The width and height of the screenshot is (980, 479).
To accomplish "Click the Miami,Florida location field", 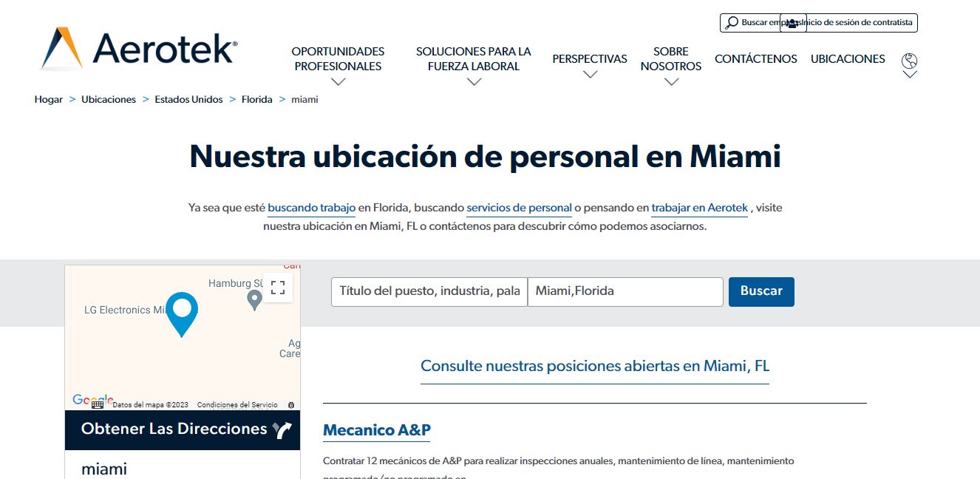I will point(625,292).
